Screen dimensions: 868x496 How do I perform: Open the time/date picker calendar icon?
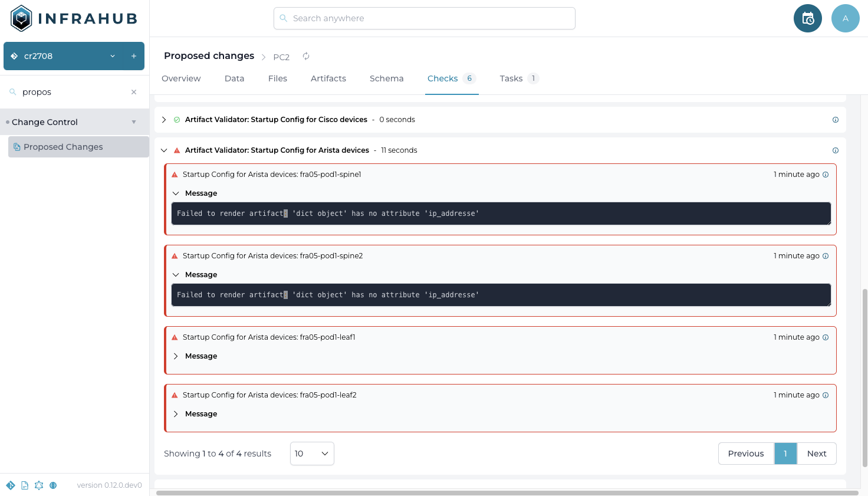tap(807, 18)
